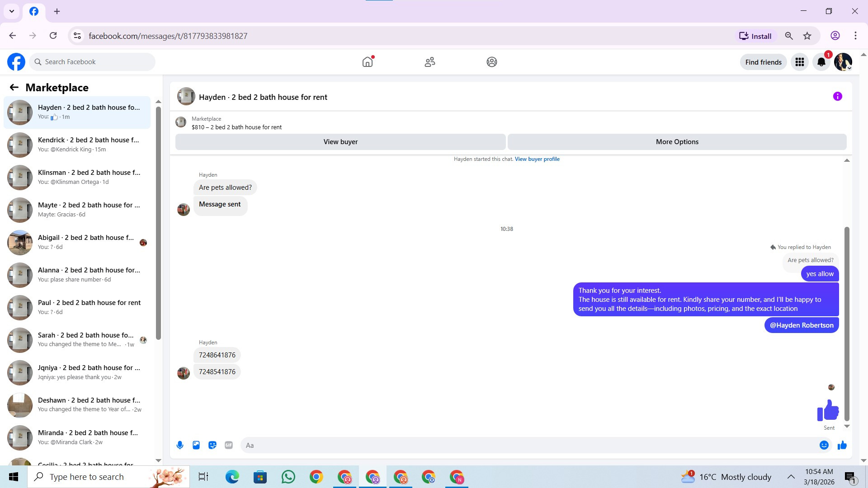This screenshot has width=868, height=488.
Task: Open Facebook notifications bell
Action: 821,62
